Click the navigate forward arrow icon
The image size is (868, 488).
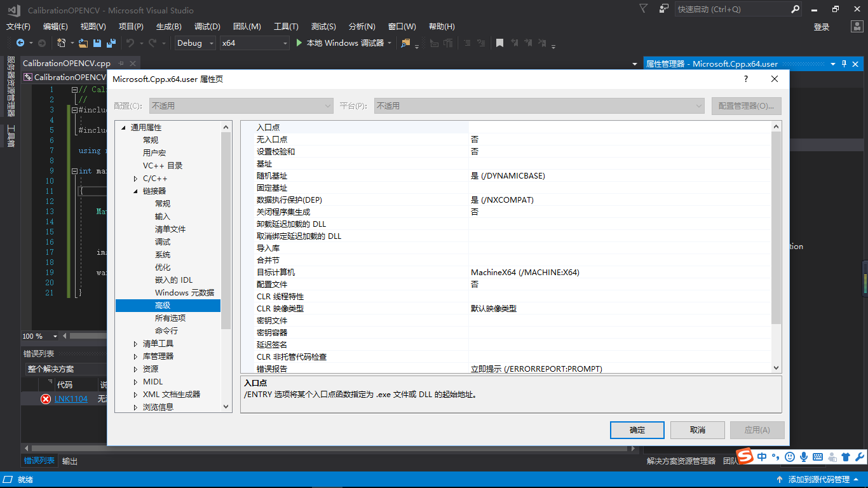[x=42, y=43]
